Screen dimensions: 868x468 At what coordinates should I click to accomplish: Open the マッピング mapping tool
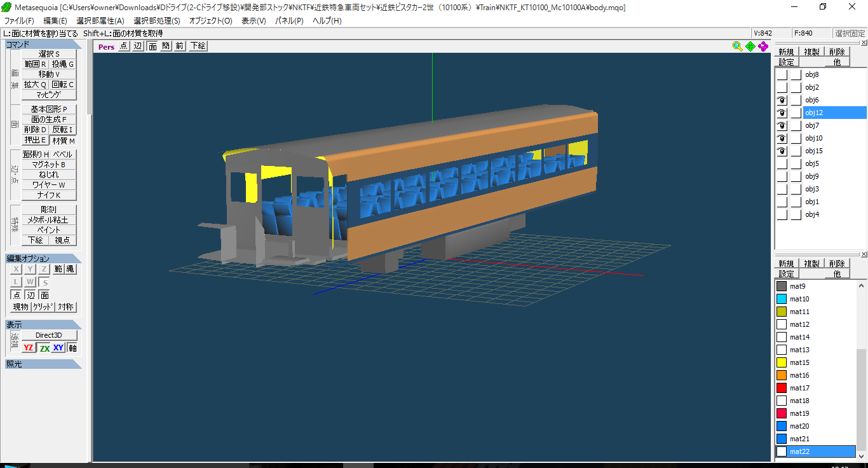49,95
